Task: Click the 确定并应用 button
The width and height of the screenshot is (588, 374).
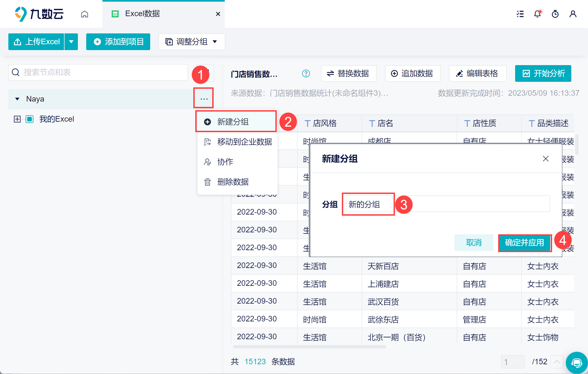Action: click(524, 243)
